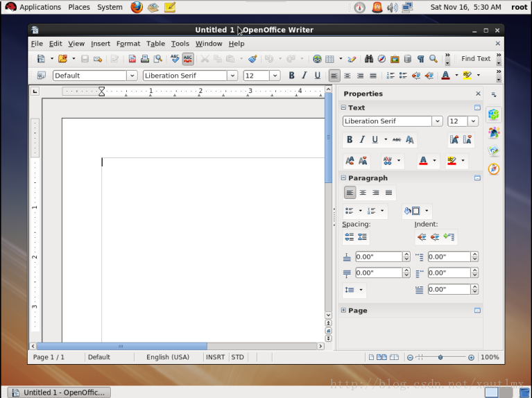Toggle Align Right in sidebar Paragraph panel
Screen dimensions: 532x398
click(375, 193)
